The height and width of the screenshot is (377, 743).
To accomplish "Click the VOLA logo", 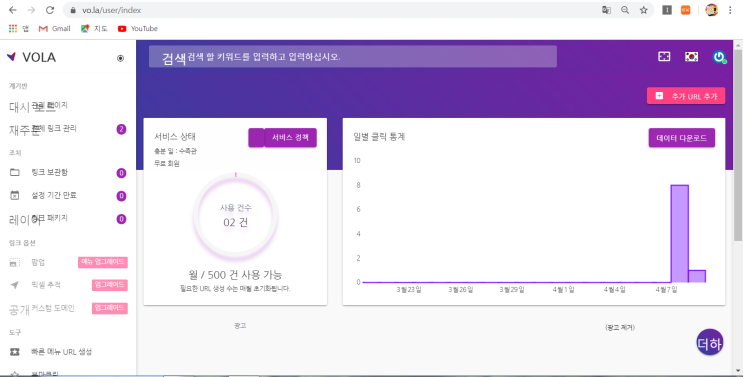I will (31, 57).
